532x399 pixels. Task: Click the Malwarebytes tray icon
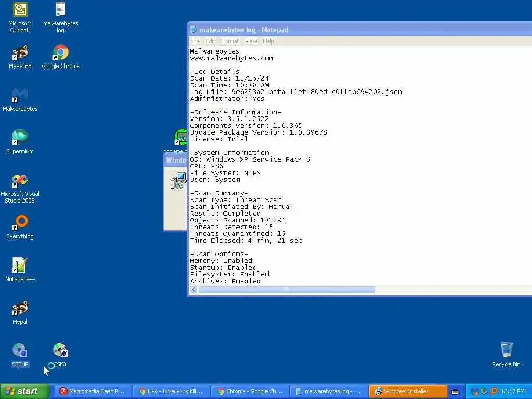[x=474, y=391]
